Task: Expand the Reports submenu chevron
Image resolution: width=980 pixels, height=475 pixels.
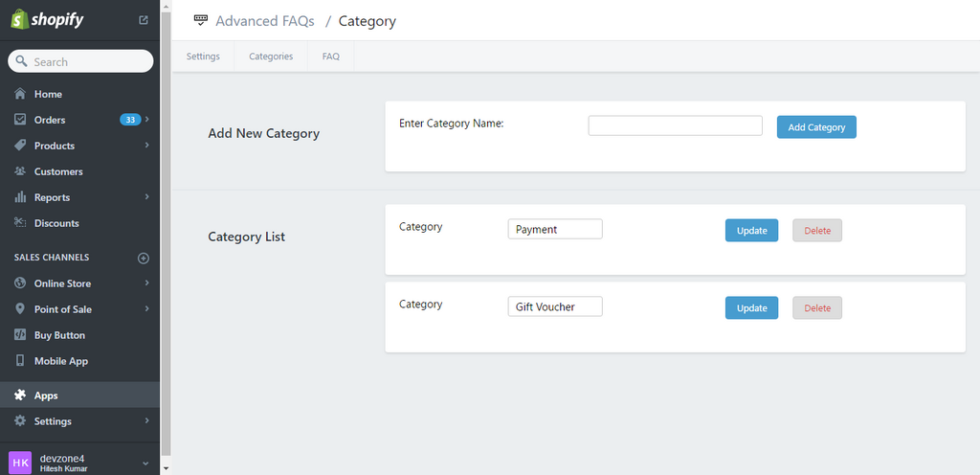Action: pos(147,197)
